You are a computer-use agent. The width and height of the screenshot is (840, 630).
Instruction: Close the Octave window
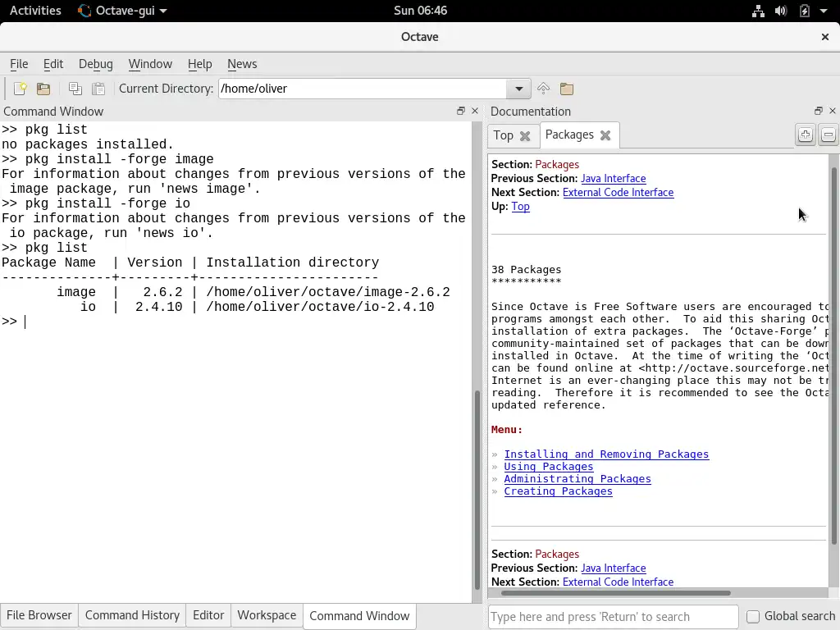tap(825, 37)
